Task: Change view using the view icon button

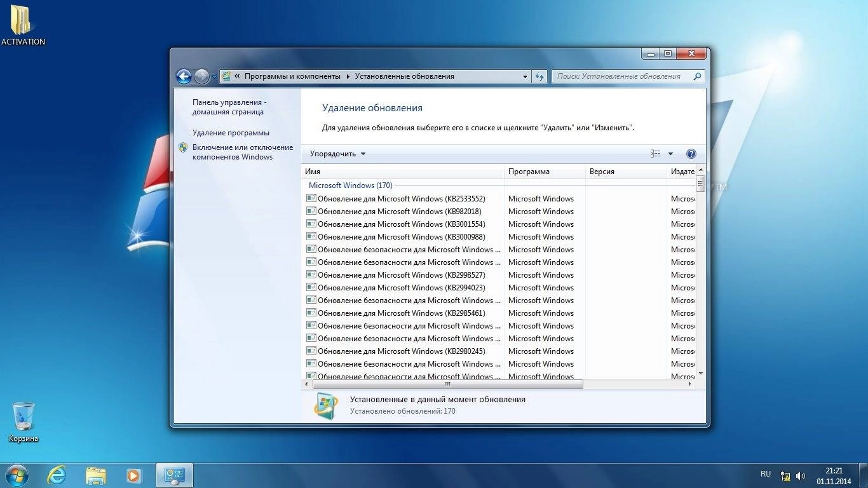Action: click(x=656, y=154)
